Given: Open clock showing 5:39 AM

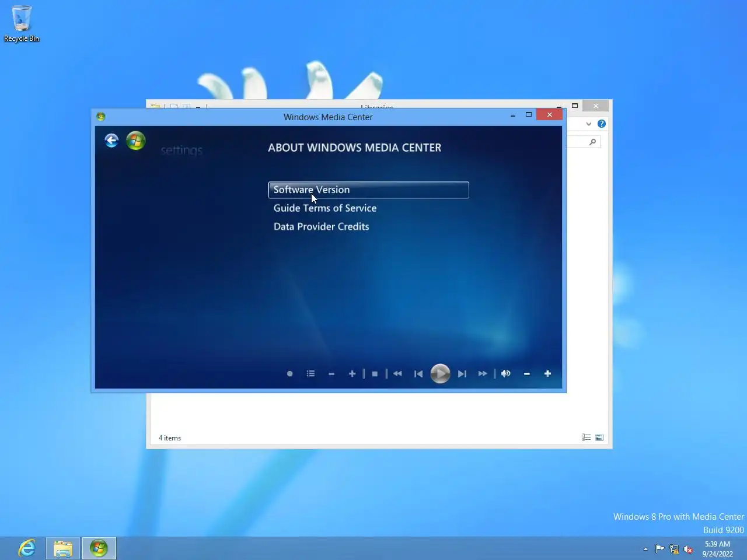Looking at the screenshot, I should pos(717,549).
